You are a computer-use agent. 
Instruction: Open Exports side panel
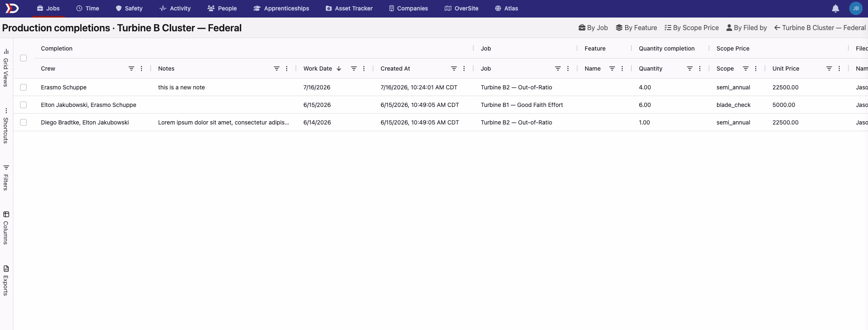pos(6,281)
